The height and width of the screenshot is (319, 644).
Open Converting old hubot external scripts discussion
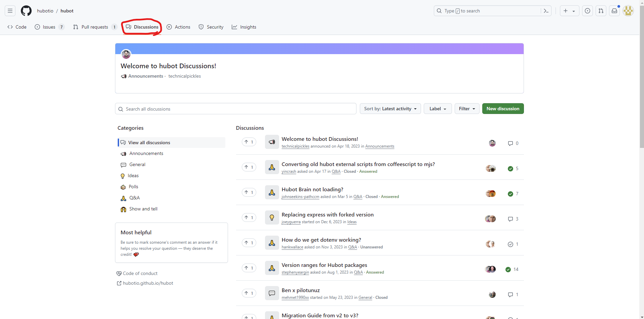point(358,164)
